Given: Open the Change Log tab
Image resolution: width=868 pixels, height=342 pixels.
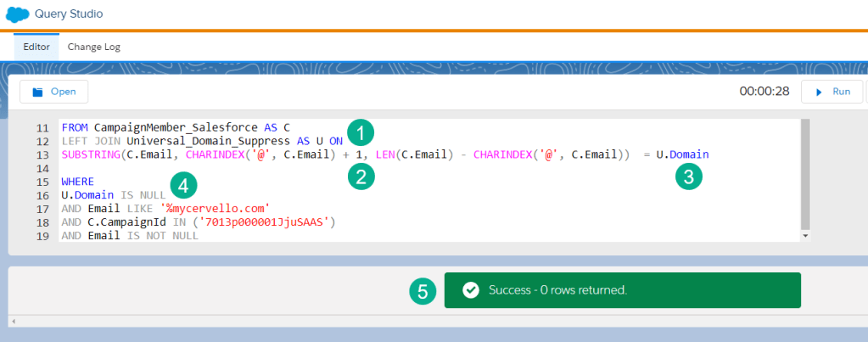Looking at the screenshot, I should tap(93, 47).
